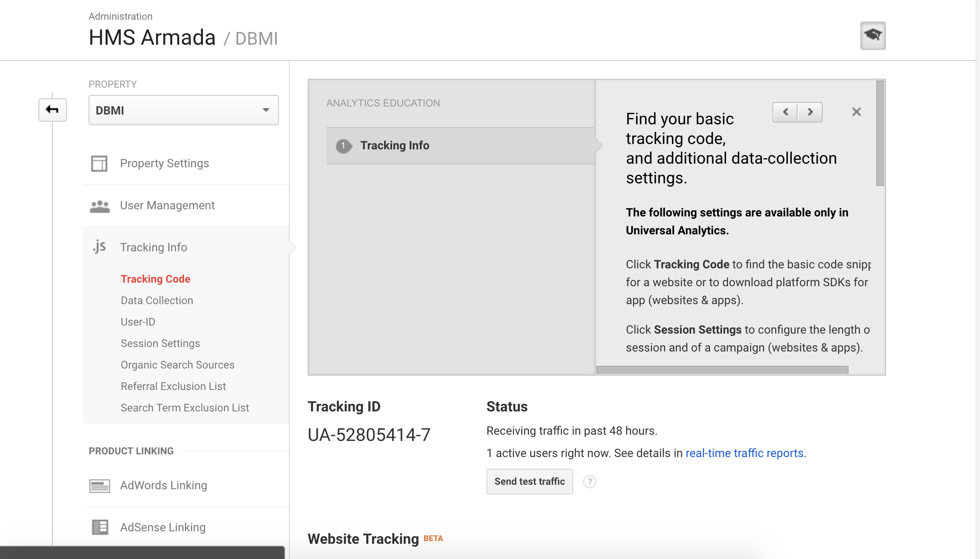This screenshot has width=980, height=559.
Task: Go to previous education tip
Action: [x=786, y=112]
